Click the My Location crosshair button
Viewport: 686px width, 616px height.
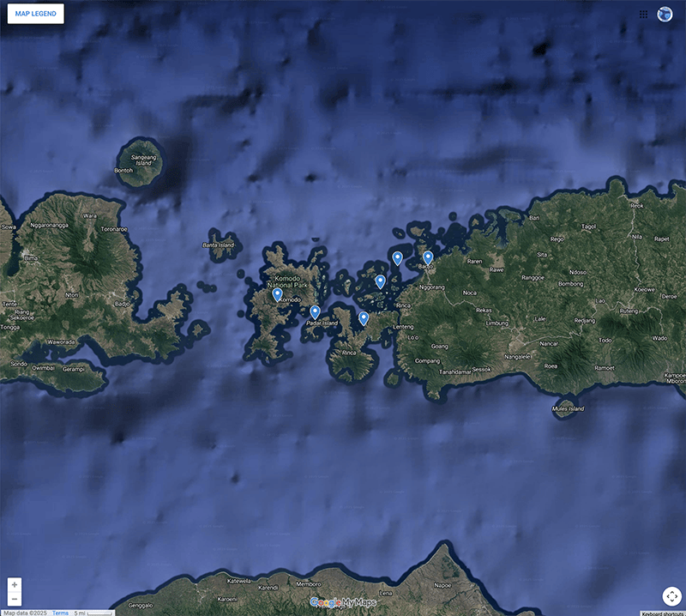point(671,596)
